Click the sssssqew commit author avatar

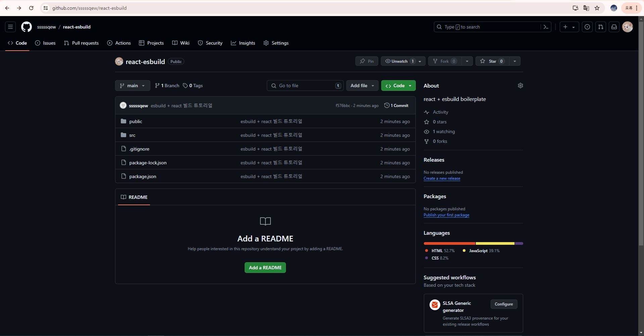[x=123, y=105]
